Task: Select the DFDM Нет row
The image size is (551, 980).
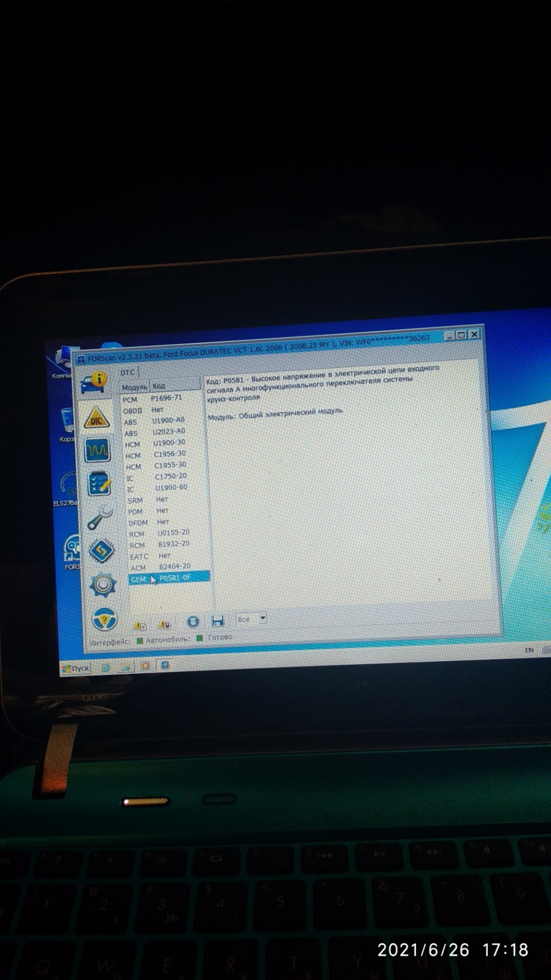Action: tap(167, 522)
